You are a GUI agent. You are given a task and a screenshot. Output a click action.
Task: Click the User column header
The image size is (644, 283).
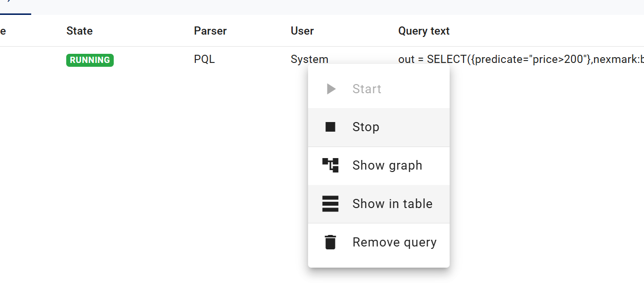(x=302, y=31)
